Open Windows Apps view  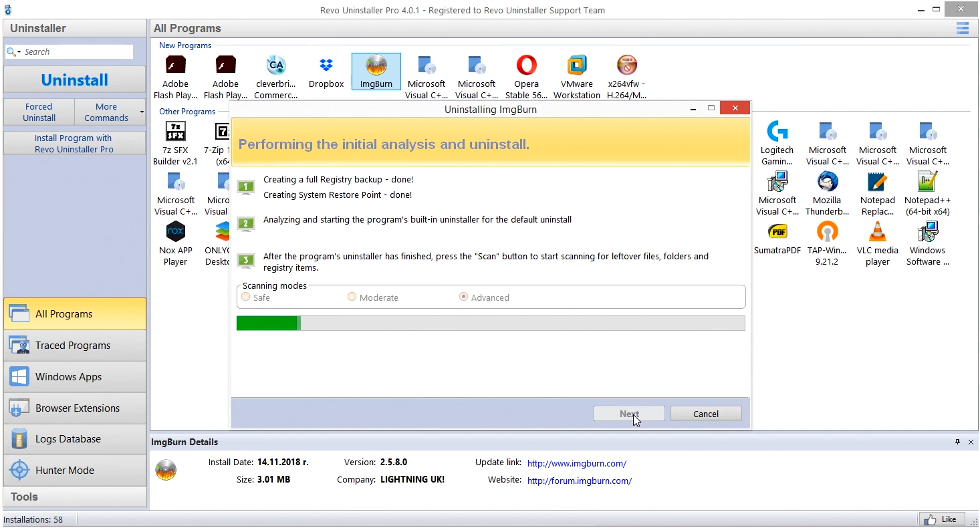pos(75,376)
